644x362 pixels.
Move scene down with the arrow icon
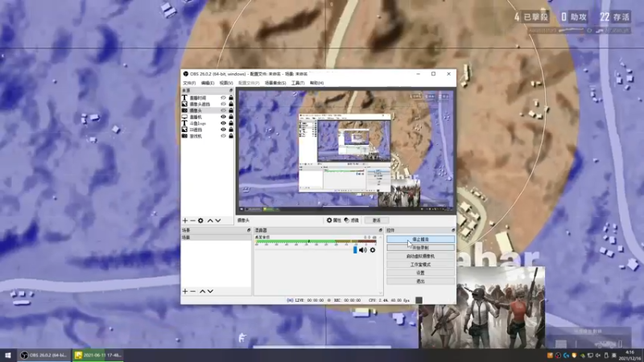210,291
